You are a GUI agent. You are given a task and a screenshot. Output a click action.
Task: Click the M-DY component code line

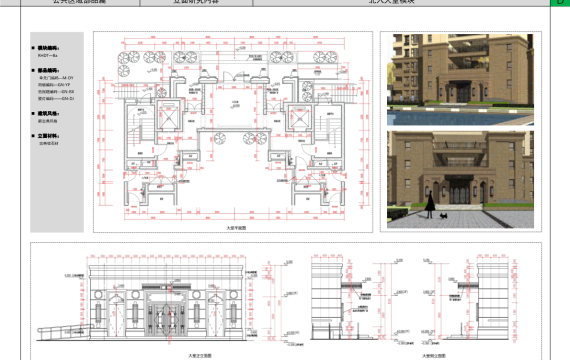(56, 78)
